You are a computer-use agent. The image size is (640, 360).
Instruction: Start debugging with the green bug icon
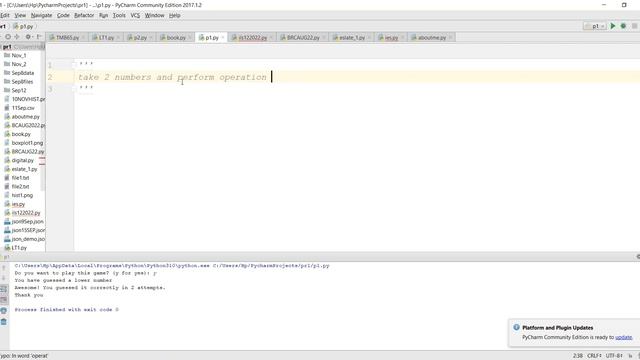tap(623, 26)
